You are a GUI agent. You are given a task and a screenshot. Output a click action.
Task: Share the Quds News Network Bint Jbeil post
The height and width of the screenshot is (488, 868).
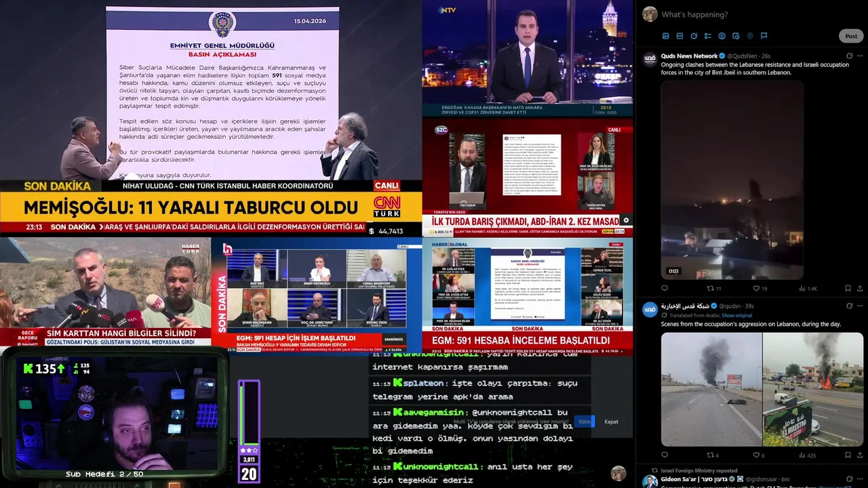click(x=860, y=288)
